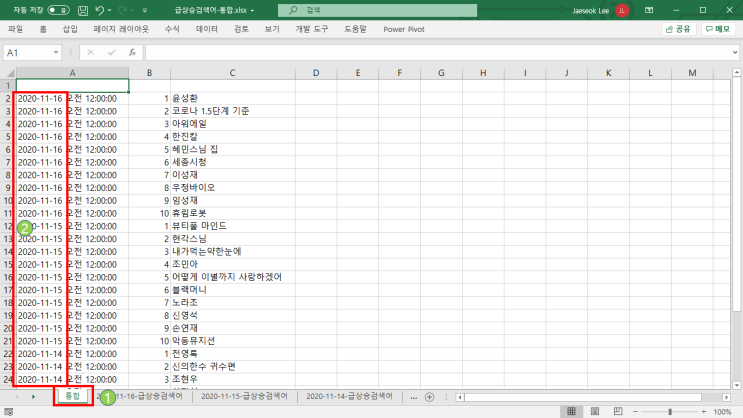Viewport: 743px width, 418px height.
Task: Toggle the 자동 저장 AutoSave switch
Action: [58, 9]
